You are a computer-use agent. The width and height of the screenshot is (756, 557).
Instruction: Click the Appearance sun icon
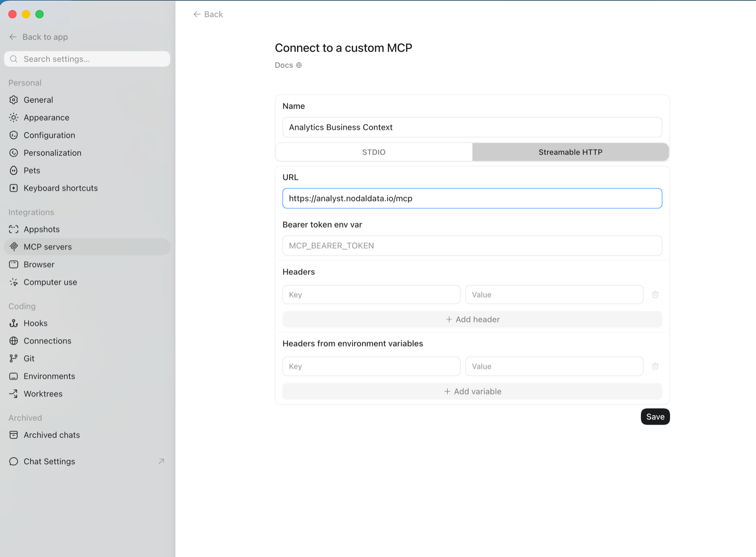click(x=14, y=117)
